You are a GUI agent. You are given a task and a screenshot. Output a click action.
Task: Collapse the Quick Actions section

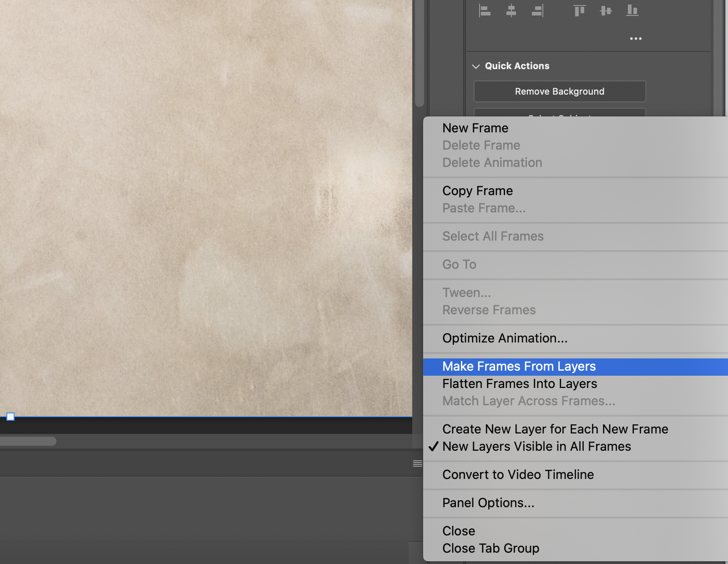pos(476,66)
